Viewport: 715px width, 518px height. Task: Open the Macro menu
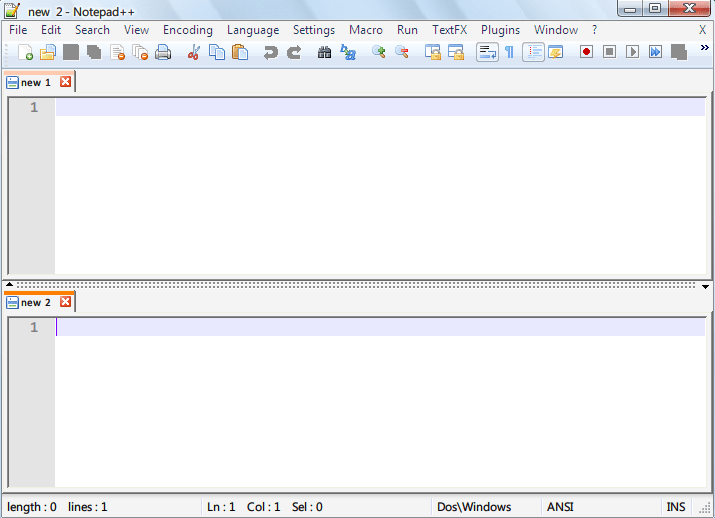click(366, 30)
